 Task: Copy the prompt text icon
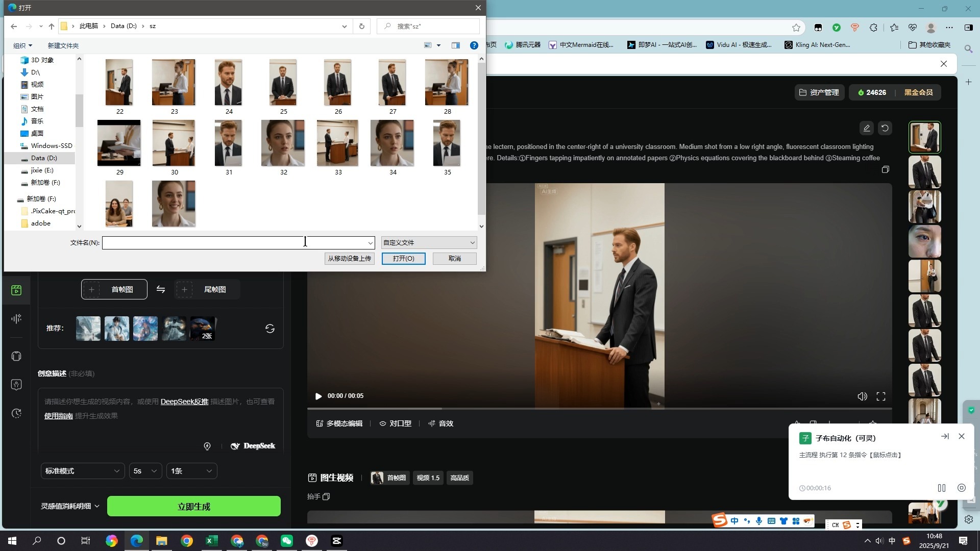pos(886,169)
